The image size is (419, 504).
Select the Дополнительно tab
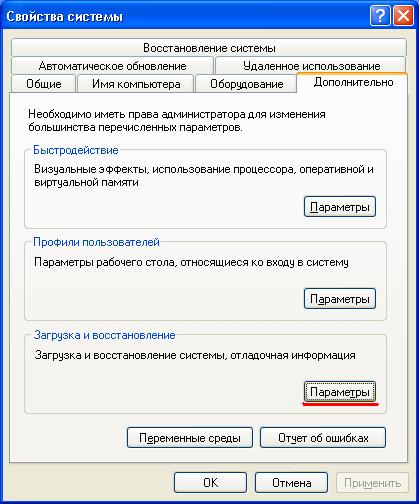(x=353, y=82)
